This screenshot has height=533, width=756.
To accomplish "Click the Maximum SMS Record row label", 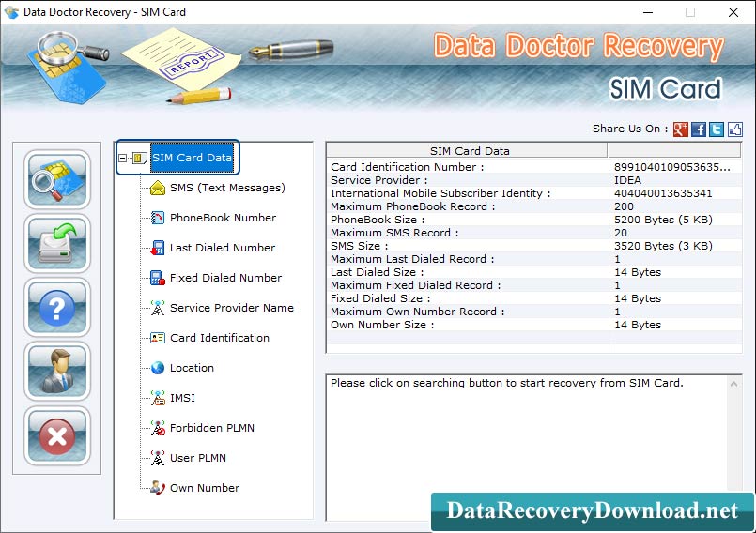I will (x=394, y=233).
